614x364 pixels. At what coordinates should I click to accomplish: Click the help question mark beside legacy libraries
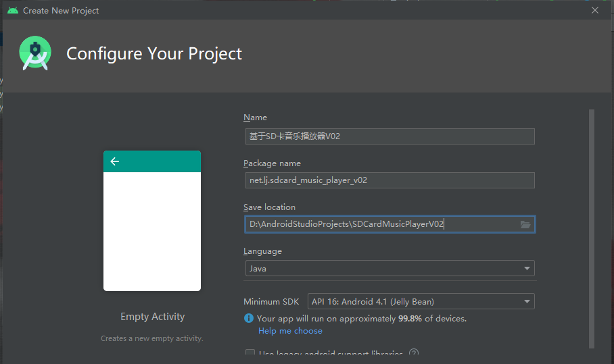[414, 352]
